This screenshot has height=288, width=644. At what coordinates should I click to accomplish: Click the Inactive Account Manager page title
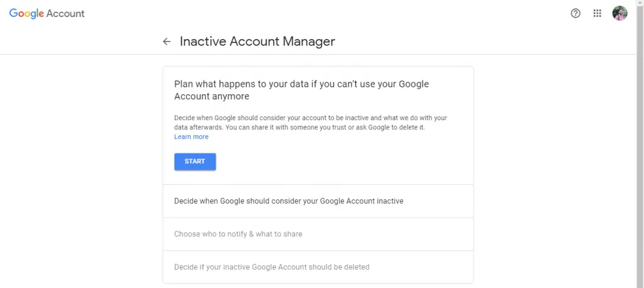[257, 42]
